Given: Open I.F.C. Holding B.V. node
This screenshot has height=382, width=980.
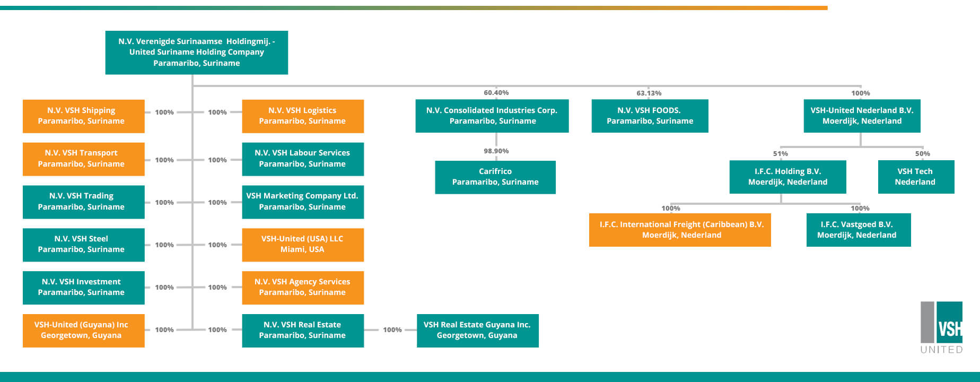Looking at the screenshot, I should coord(787,177).
